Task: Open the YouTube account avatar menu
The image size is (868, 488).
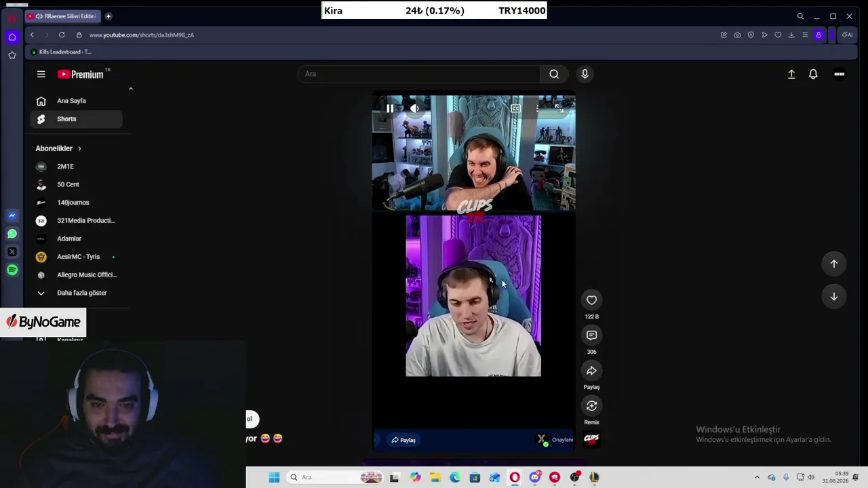Action: pos(840,75)
